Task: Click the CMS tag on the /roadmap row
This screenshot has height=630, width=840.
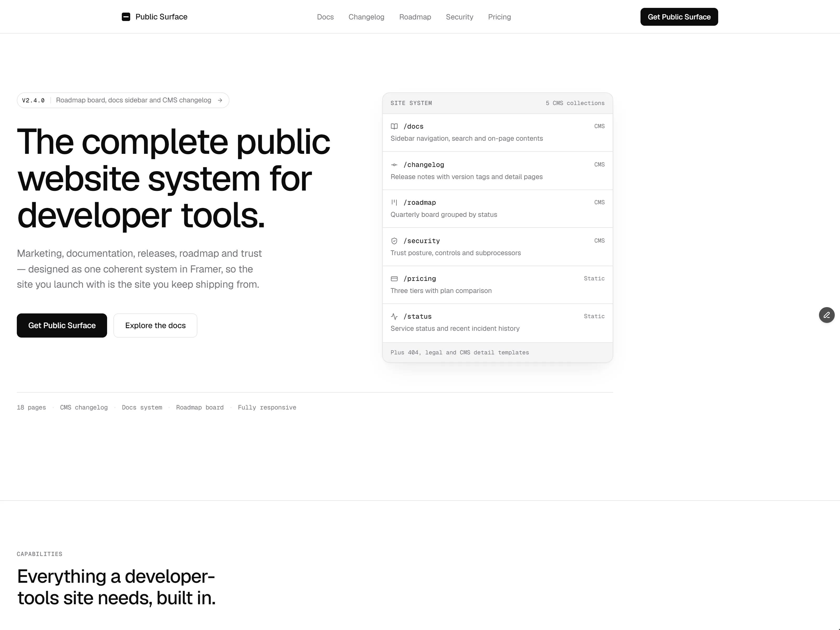Action: point(599,202)
